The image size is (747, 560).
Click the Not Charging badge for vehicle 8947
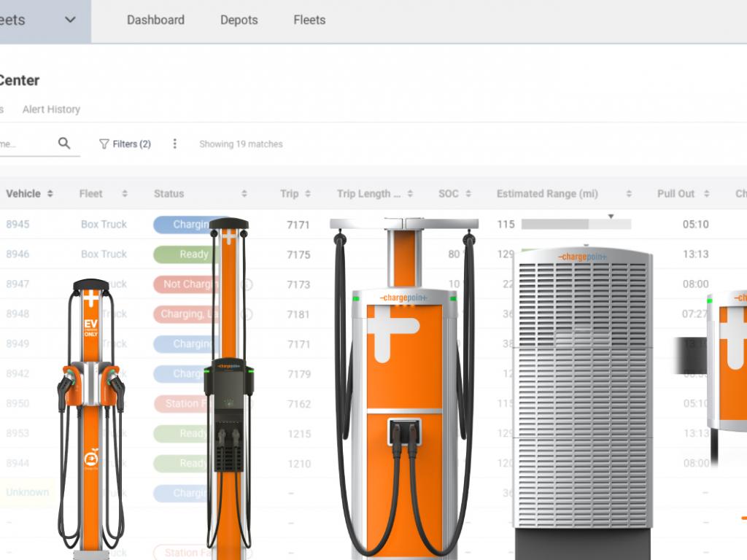(186, 284)
